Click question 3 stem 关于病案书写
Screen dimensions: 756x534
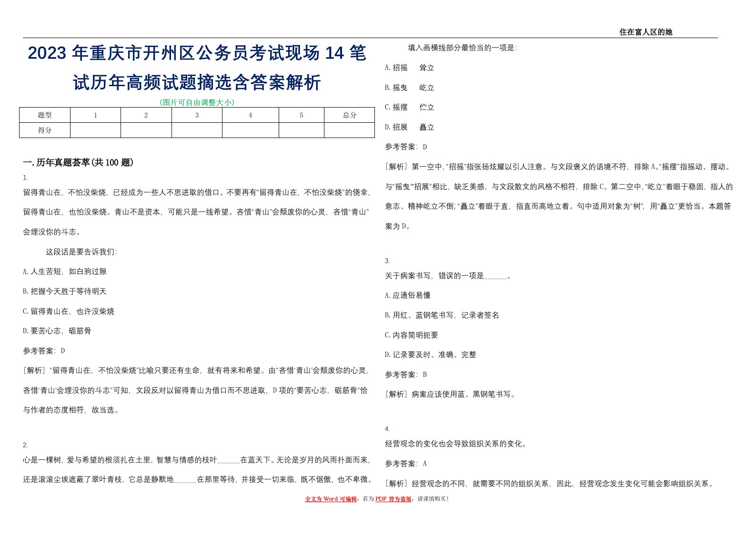point(448,276)
